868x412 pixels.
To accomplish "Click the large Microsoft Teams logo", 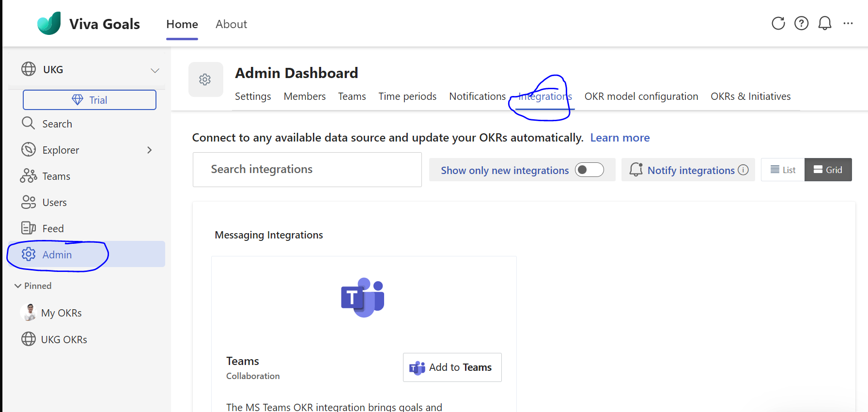I will (x=363, y=298).
